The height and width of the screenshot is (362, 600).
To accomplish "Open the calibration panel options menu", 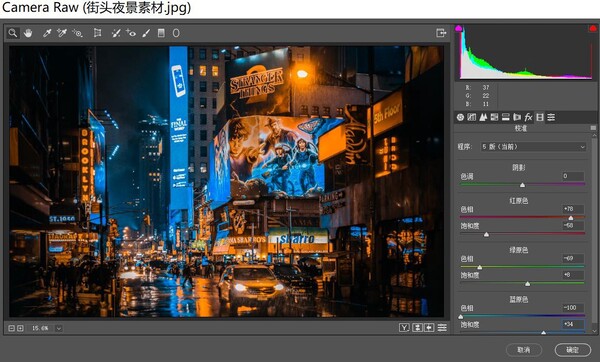I will pyautogui.click(x=593, y=128).
